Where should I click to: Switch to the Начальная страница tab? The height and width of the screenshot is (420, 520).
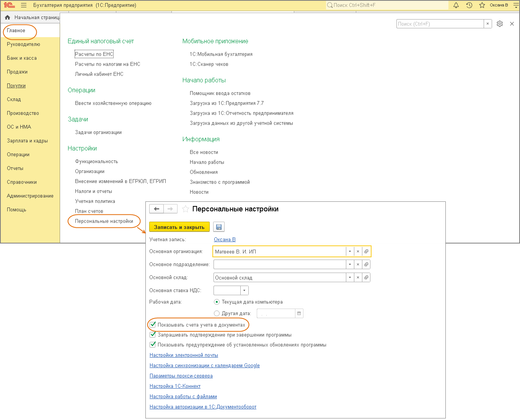[37, 18]
